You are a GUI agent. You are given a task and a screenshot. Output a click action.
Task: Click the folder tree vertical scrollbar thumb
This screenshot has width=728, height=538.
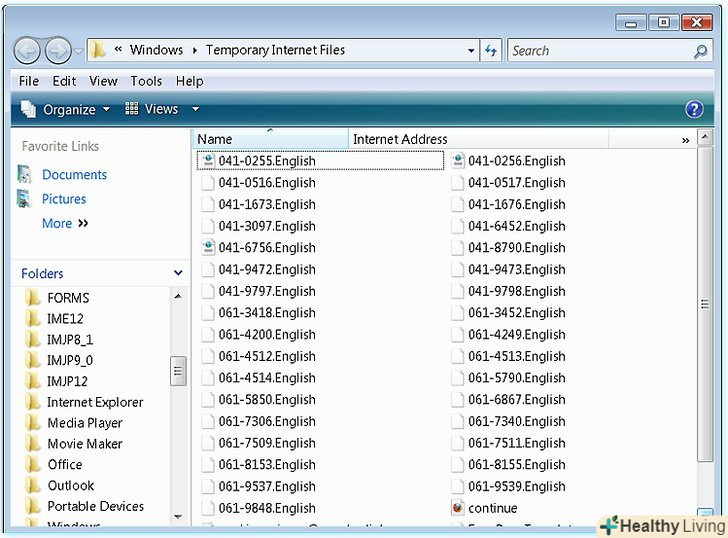[x=179, y=371]
